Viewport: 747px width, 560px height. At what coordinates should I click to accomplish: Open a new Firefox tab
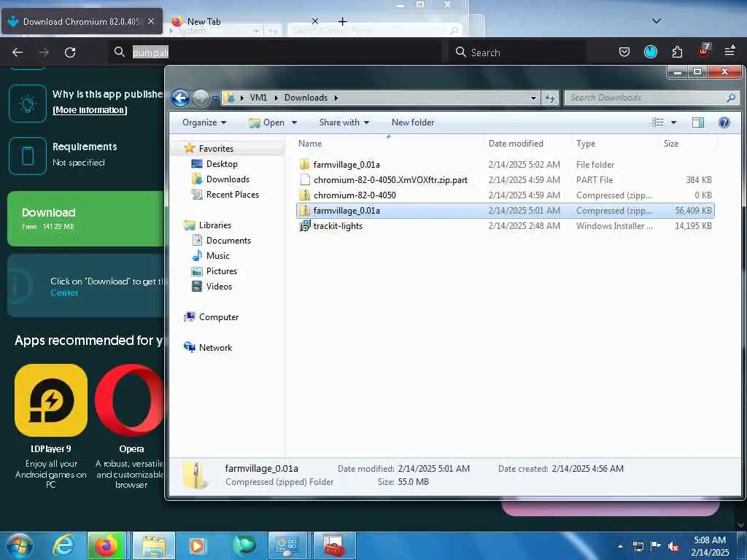click(x=343, y=21)
